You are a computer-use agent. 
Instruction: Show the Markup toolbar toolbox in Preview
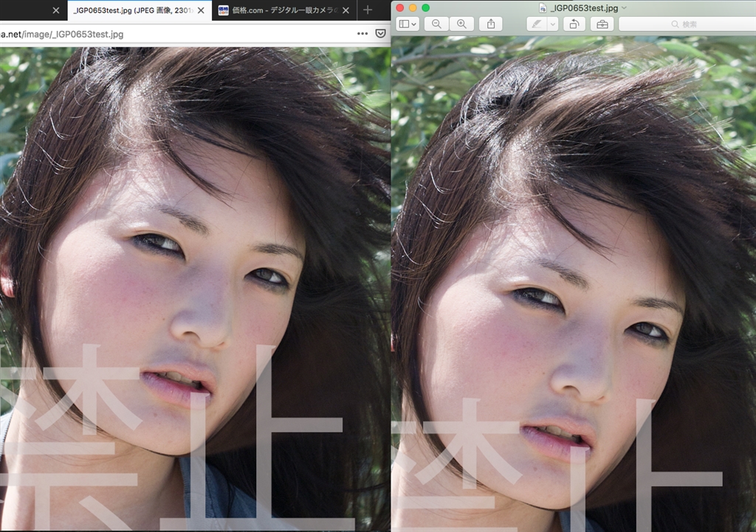pos(602,24)
